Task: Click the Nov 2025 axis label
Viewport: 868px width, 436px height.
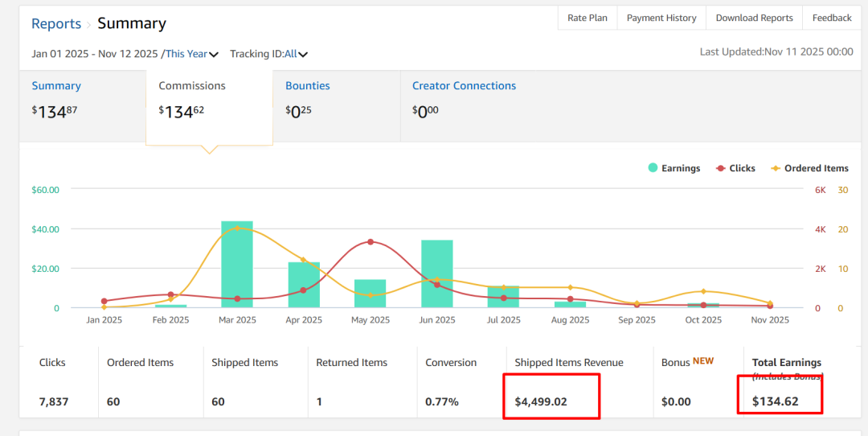Action: 770,320
